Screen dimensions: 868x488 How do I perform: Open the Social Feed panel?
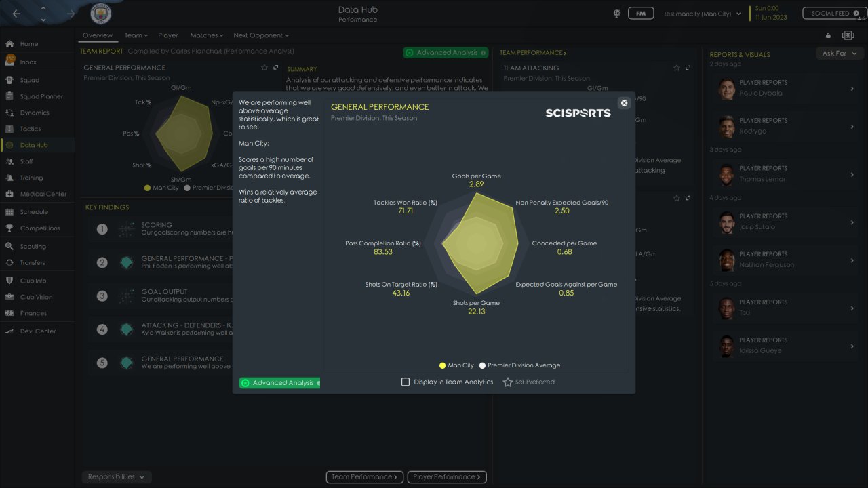tap(835, 14)
